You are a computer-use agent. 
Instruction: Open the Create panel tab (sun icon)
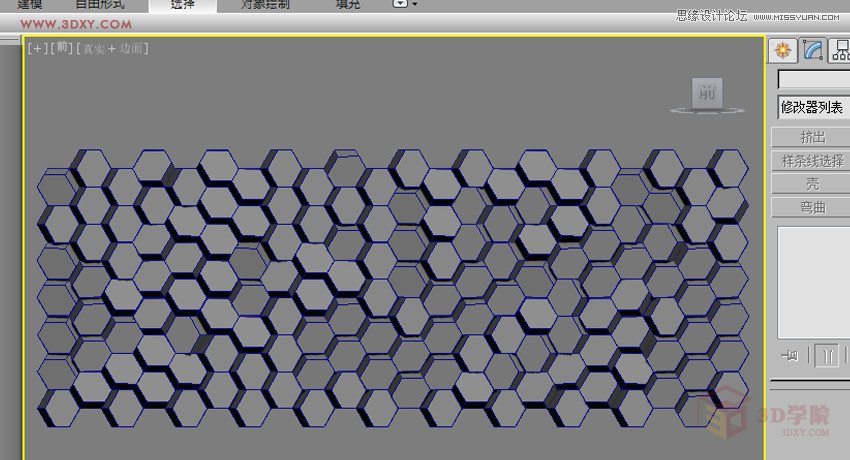click(x=783, y=50)
